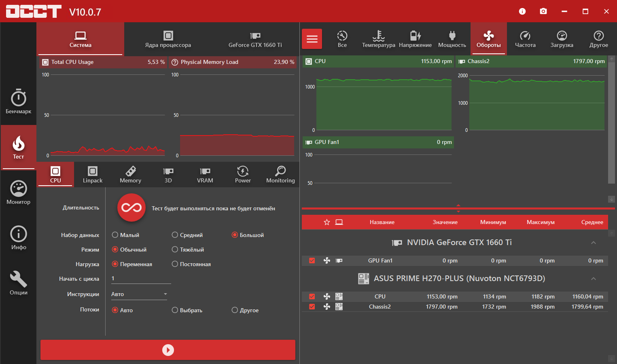This screenshot has height=364, width=617.
Task: Switch to the Система tab
Action: [x=81, y=39]
